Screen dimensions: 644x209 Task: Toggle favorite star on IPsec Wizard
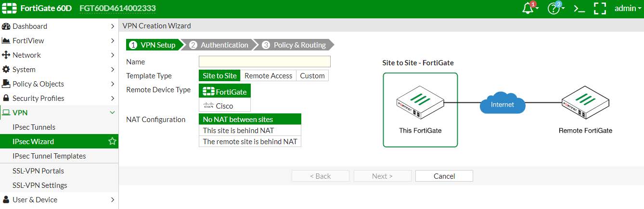[x=112, y=141]
